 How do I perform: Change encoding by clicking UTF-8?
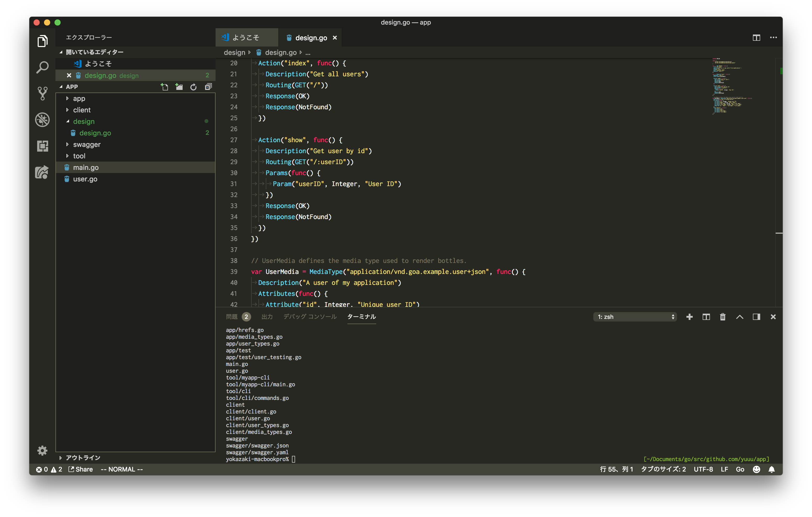703,469
